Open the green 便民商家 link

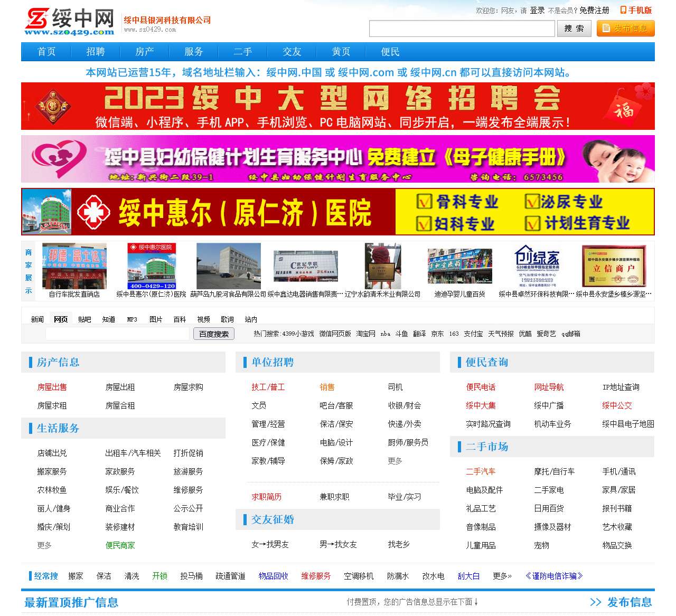point(120,545)
